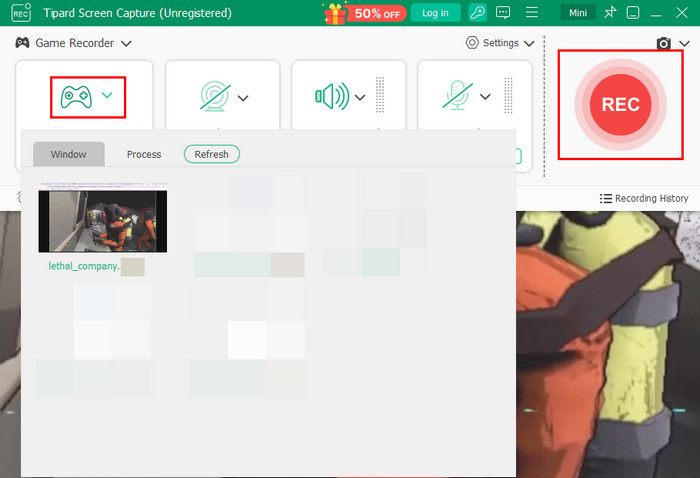700x478 pixels.
Task: Expand the microphone options dropdown
Action: 485,96
